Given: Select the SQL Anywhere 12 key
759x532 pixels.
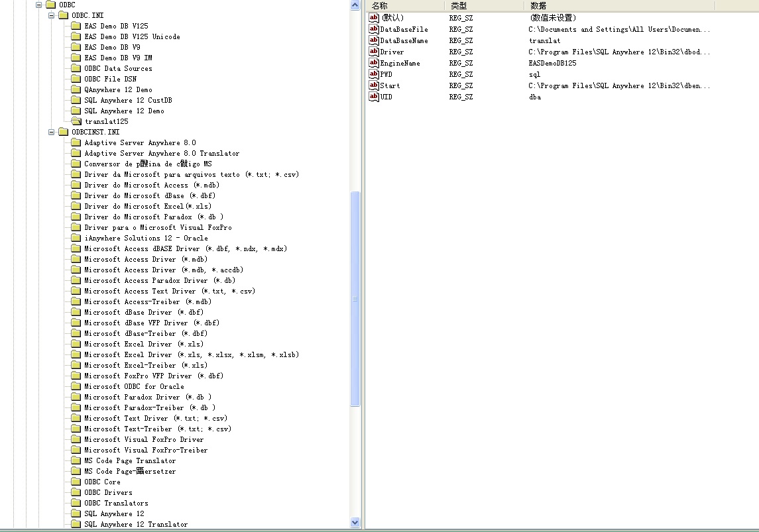Looking at the screenshot, I should [x=114, y=513].
